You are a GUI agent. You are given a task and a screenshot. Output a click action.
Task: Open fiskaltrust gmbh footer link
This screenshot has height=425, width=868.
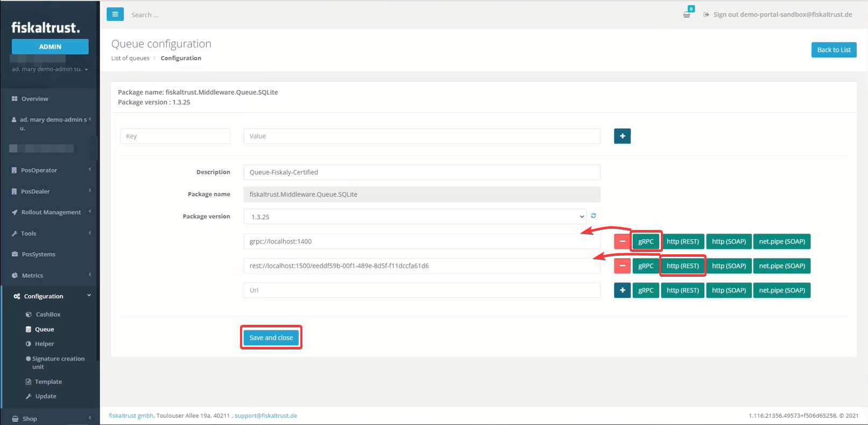pos(131,416)
